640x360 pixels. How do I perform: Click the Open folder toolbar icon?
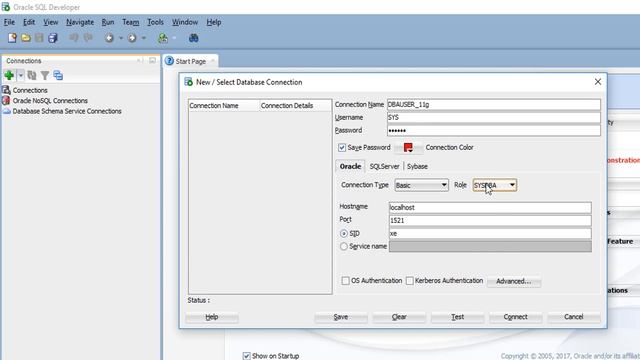(x=26, y=38)
